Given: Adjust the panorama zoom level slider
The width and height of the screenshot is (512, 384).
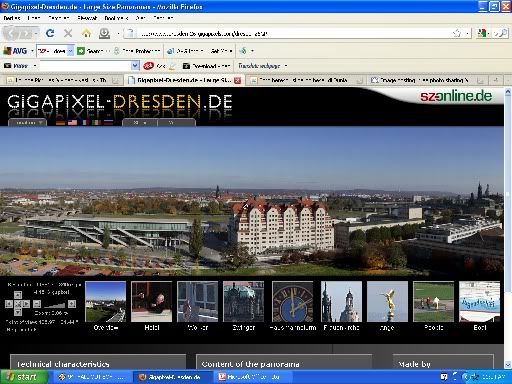Looking at the screenshot, I should [55, 304].
